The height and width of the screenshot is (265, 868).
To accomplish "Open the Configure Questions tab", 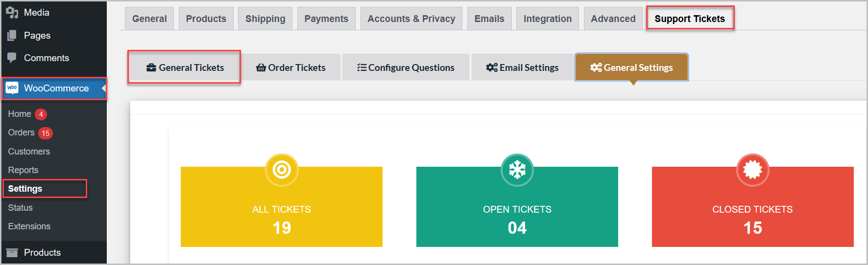I will coord(406,67).
